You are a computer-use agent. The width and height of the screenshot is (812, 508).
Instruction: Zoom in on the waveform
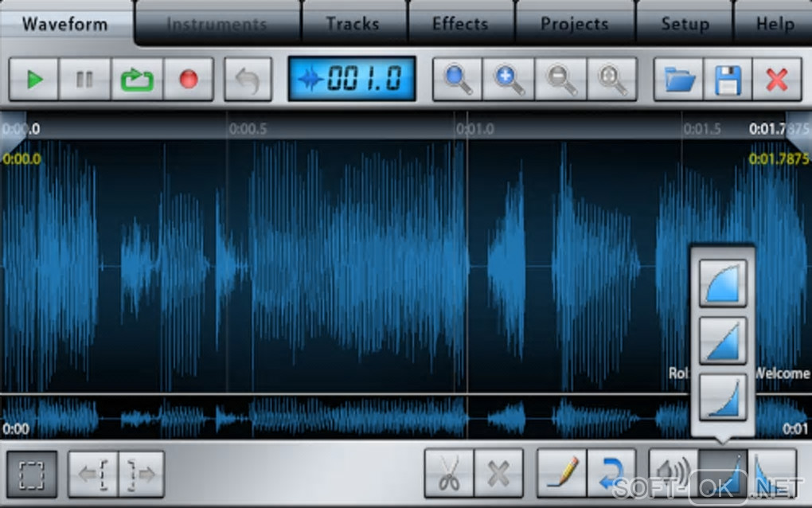click(509, 80)
